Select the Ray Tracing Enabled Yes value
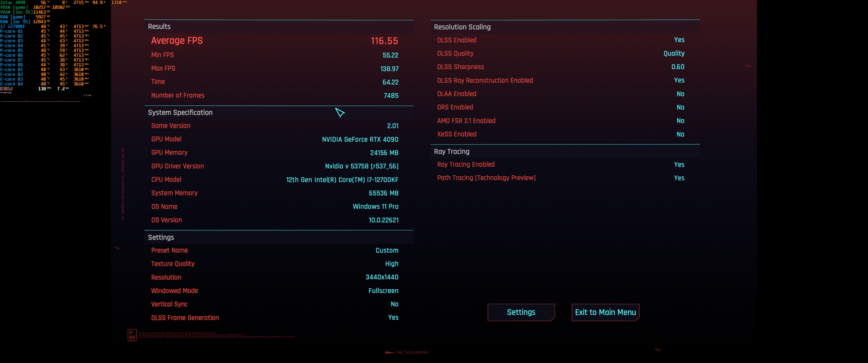This screenshot has height=363, width=868. pos(679,164)
